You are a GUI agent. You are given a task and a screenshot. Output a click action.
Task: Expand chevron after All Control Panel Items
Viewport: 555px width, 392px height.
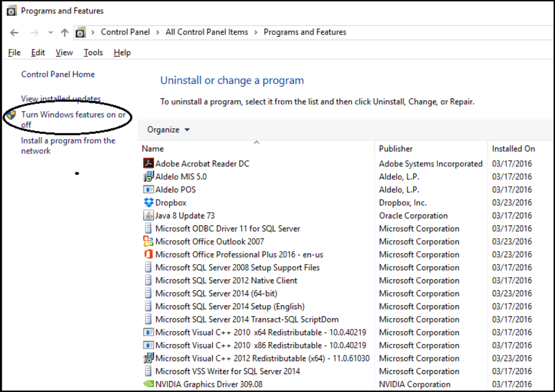pos(256,33)
